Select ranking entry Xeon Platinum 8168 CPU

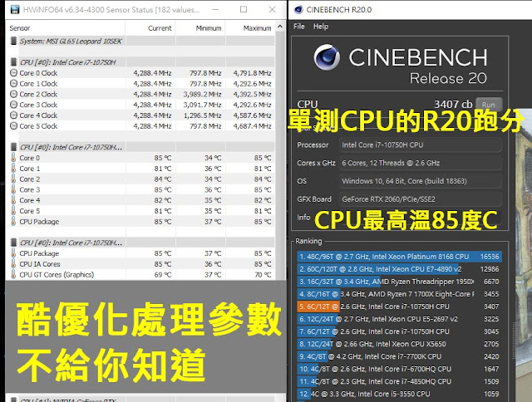point(399,257)
